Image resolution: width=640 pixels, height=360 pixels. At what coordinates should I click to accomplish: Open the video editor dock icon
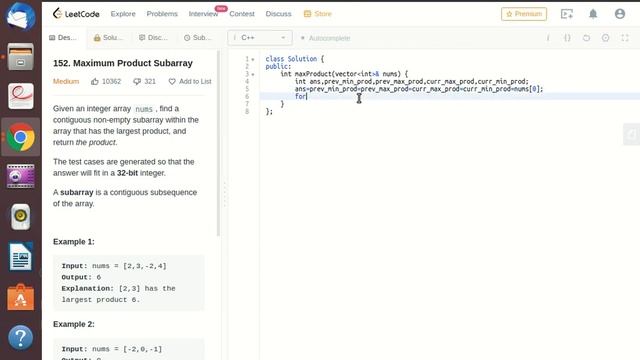20,176
